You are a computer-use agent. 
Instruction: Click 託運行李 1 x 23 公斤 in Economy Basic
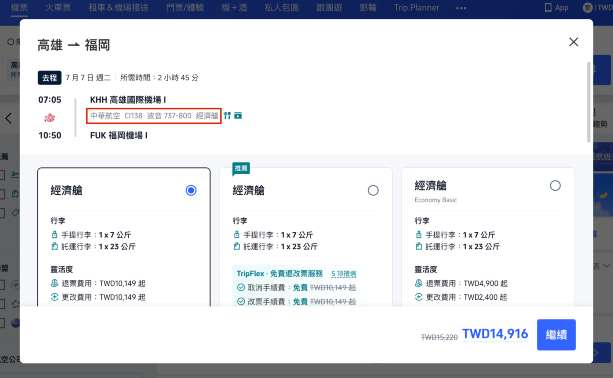point(462,246)
